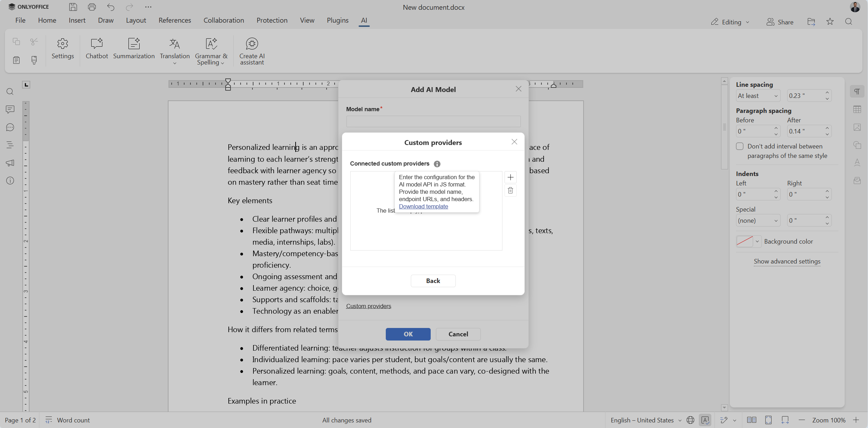Open the Line spacing At least dropdown
This screenshot has width=868, height=428.
point(758,96)
